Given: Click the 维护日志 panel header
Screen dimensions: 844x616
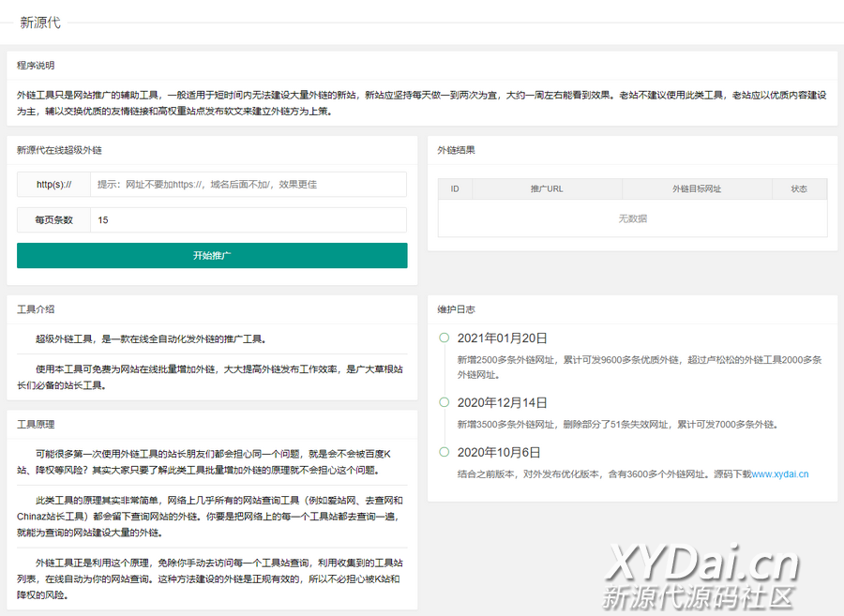Looking at the screenshot, I should pyautogui.click(x=456, y=309).
